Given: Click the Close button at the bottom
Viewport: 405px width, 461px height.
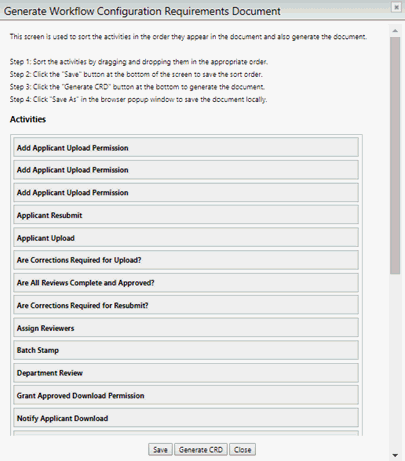Looking at the screenshot, I should click(x=242, y=449).
